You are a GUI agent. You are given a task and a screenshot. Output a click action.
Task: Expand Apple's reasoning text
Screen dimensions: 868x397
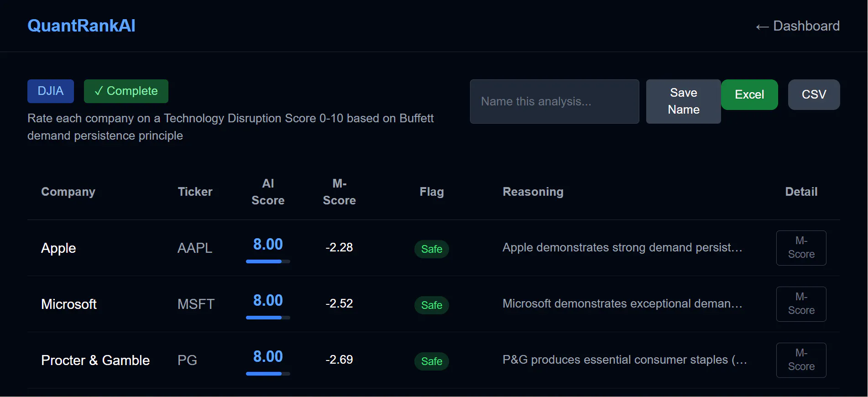pos(622,247)
